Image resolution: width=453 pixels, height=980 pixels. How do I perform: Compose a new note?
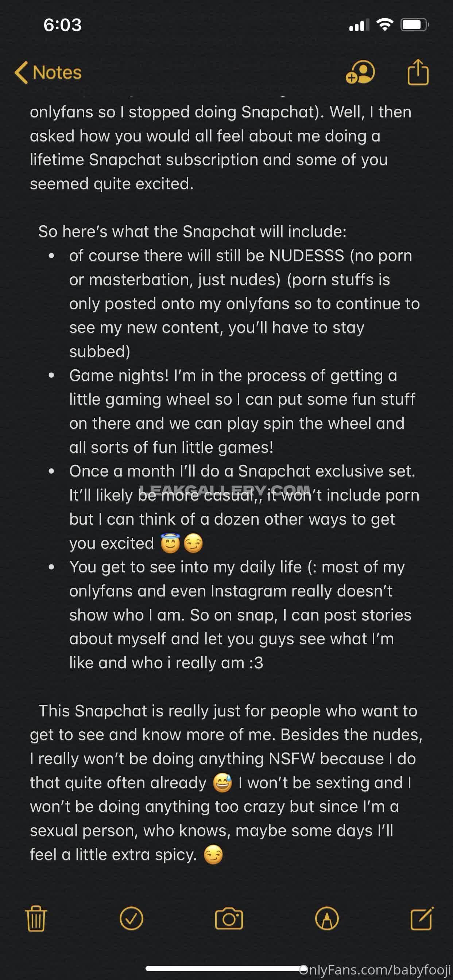pos(422,918)
